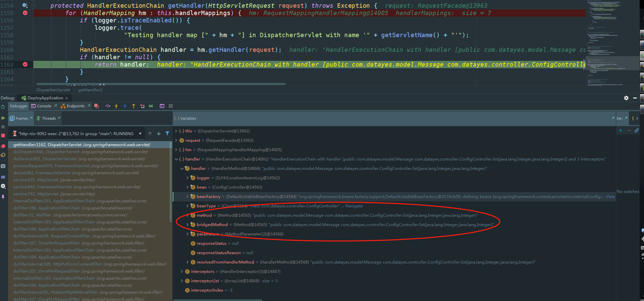The image size is (644, 301).
Task: Expand the interceptors variable node
Action: (x=182, y=272)
